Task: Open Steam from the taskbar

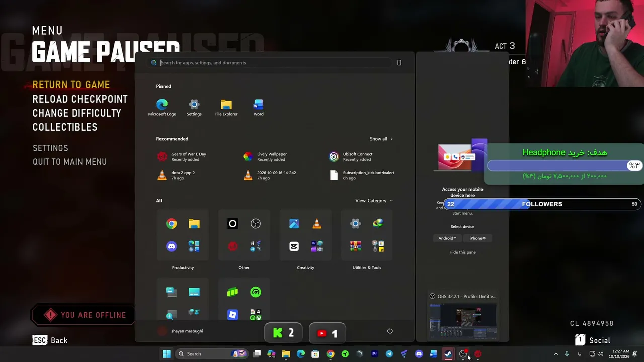Action: (448, 354)
